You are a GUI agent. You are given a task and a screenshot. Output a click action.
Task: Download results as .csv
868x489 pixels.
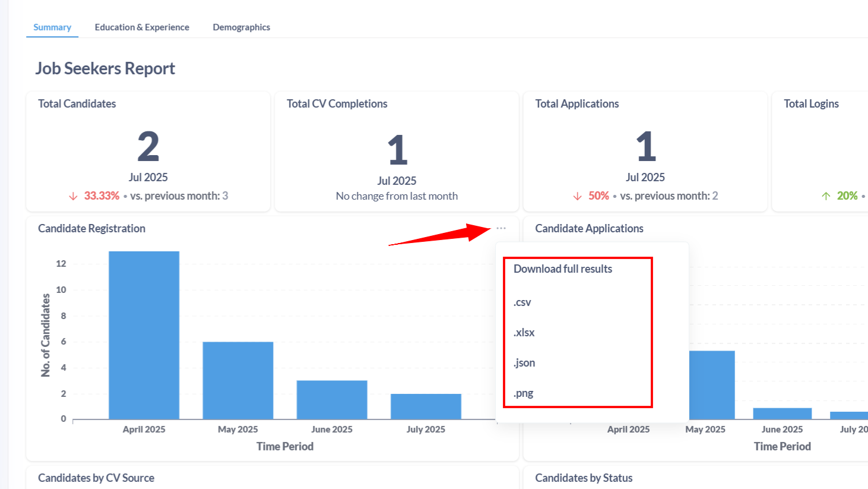(522, 302)
